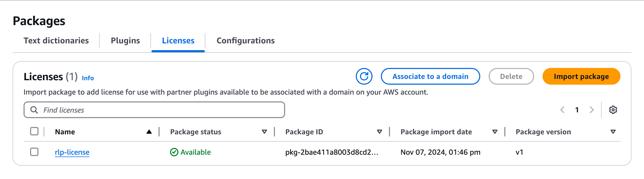Open the rlp-license link
This screenshot has height=179, width=644.
(72, 152)
